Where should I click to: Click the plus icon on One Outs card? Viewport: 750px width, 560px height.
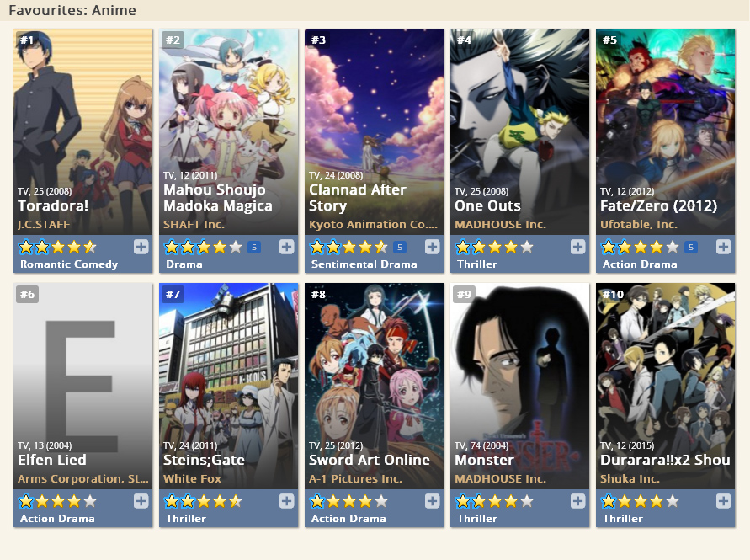577,247
